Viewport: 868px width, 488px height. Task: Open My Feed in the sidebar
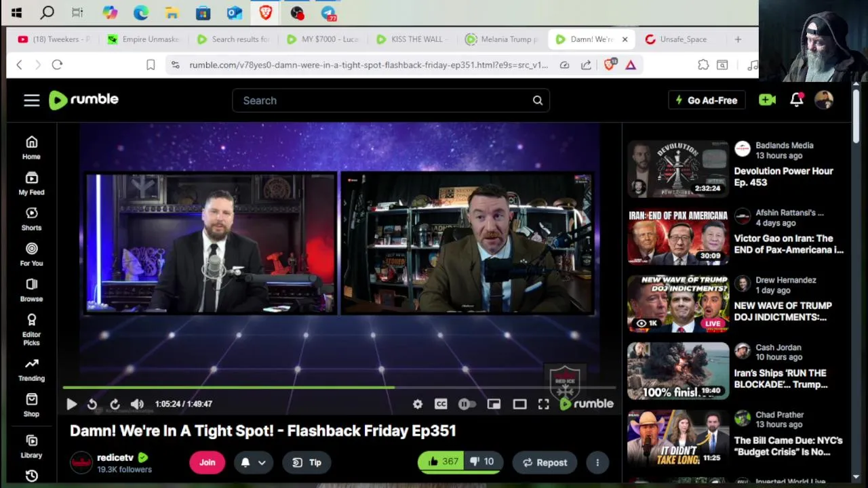click(x=31, y=184)
